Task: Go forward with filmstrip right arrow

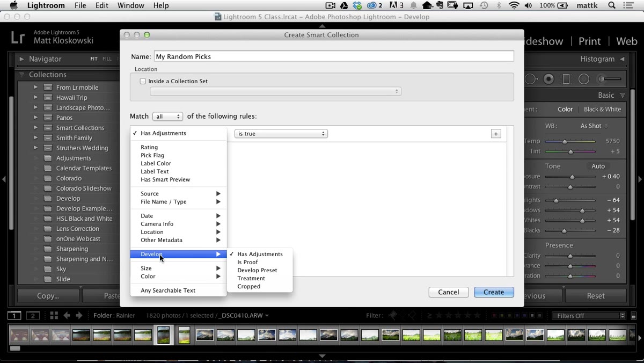Action: (79, 316)
